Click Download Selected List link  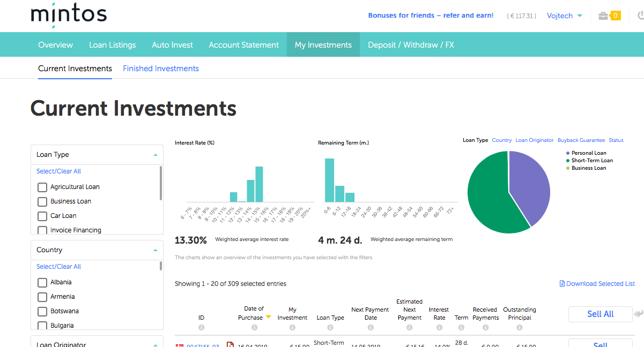pos(597,284)
